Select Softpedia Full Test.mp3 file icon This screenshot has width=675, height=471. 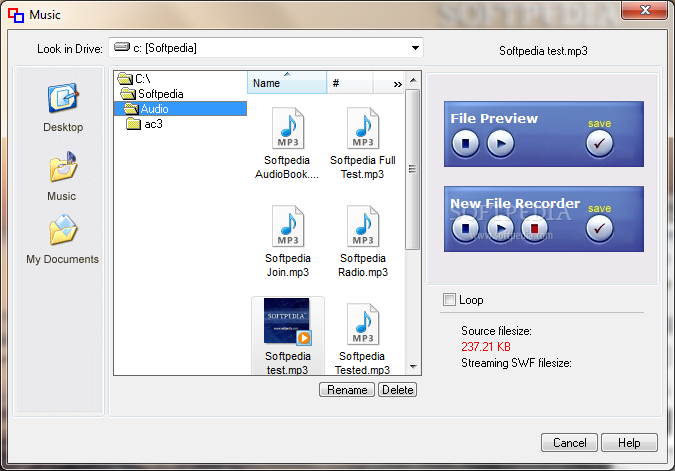click(x=363, y=128)
